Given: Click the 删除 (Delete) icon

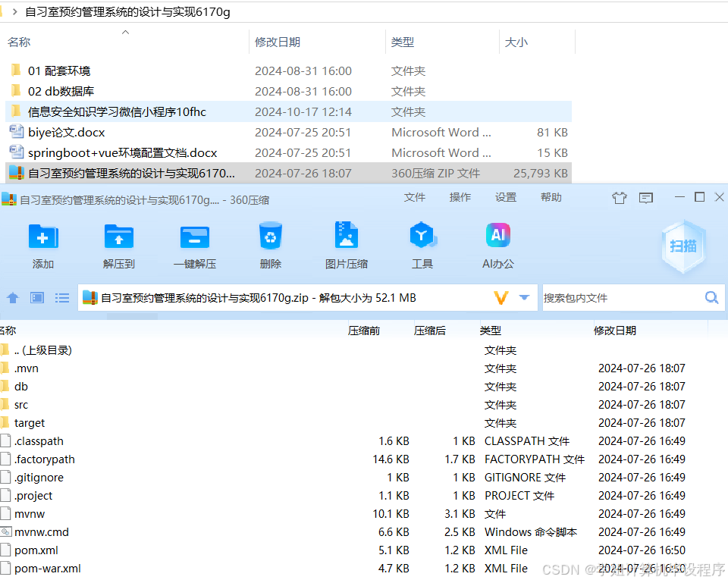Looking at the screenshot, I should click(x=271, y=243).
